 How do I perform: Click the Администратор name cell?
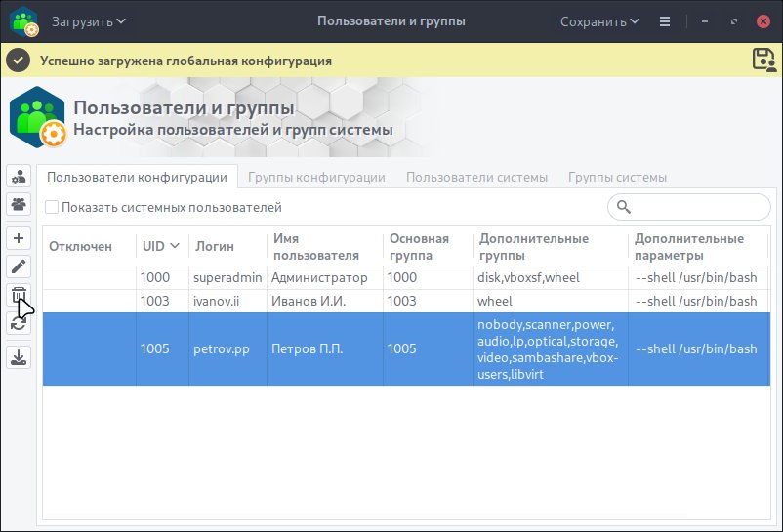coord(325,277)
